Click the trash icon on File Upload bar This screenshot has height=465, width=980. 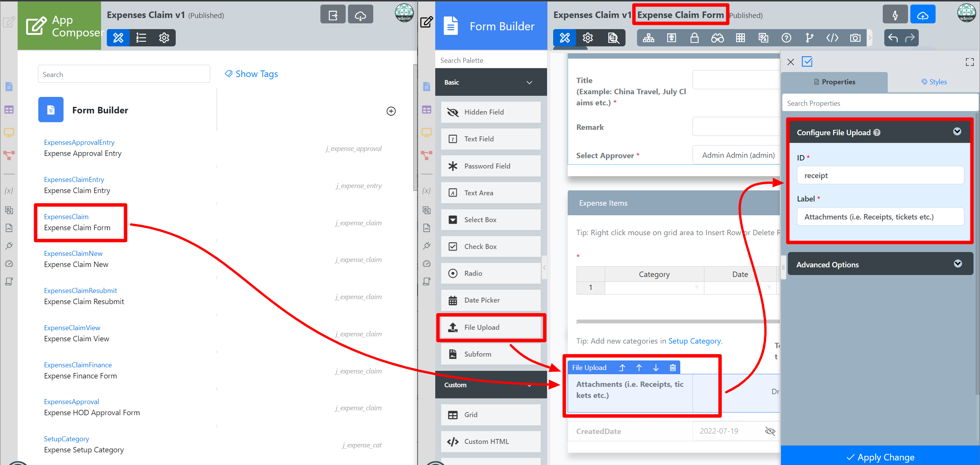(673, 368)
